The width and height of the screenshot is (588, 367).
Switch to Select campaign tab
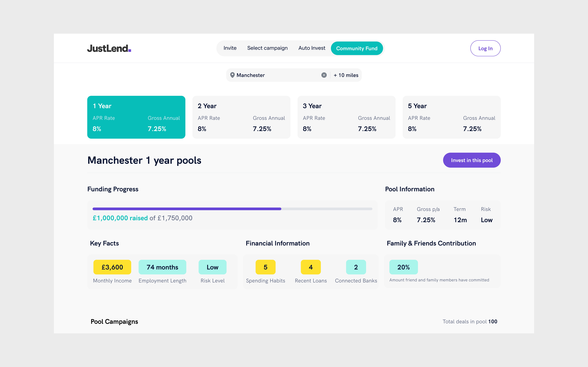pos(267,48)
